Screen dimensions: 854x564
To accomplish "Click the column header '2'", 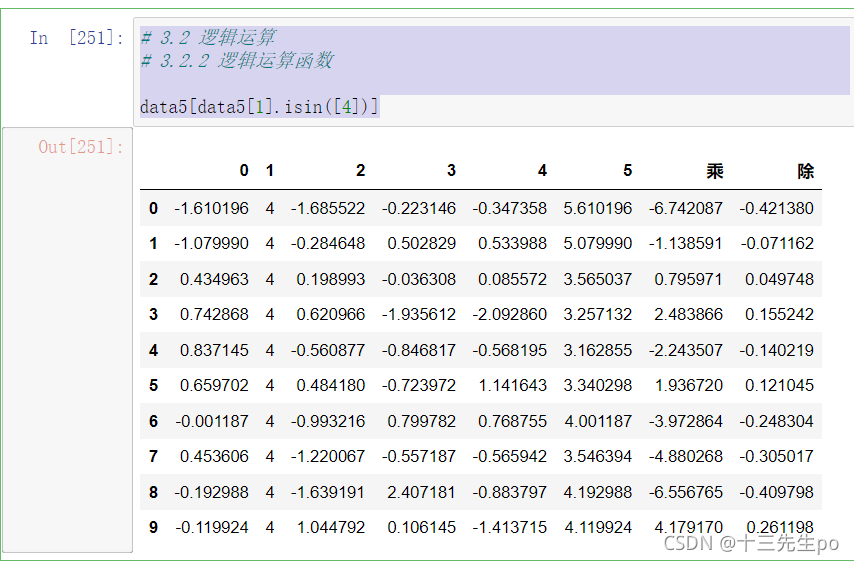I will tap(360, 171).
